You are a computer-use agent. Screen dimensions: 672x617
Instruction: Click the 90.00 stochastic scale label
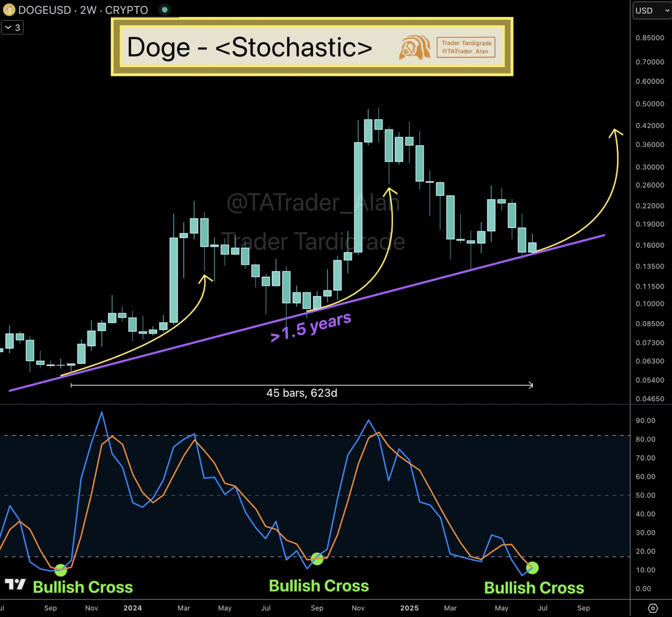pos(646,421)
